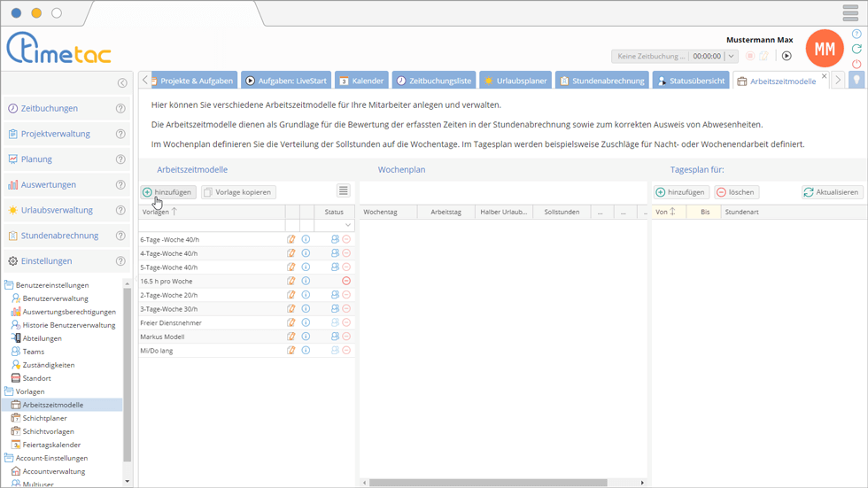Collapse the left sidebar panel

[122, 82]
